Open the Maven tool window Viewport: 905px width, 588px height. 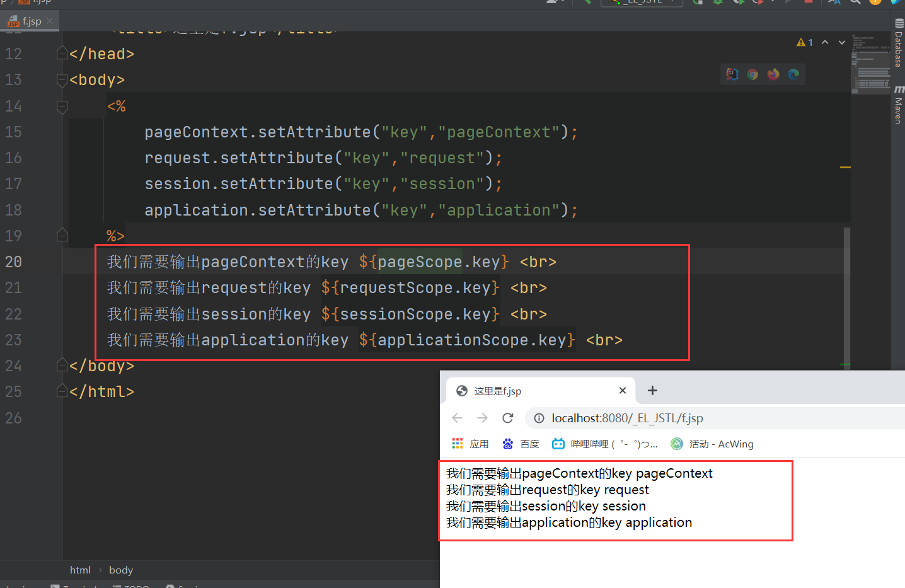899,105
